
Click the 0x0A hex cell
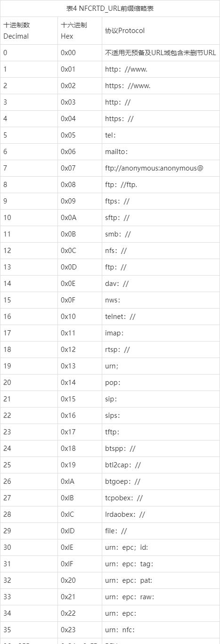(80, 218)
